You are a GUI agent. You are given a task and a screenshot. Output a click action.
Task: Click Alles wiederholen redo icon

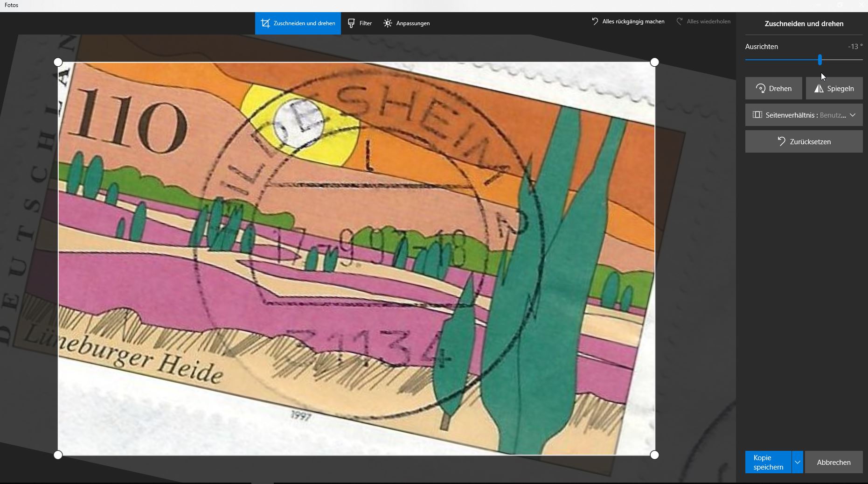tap(680, 21)
